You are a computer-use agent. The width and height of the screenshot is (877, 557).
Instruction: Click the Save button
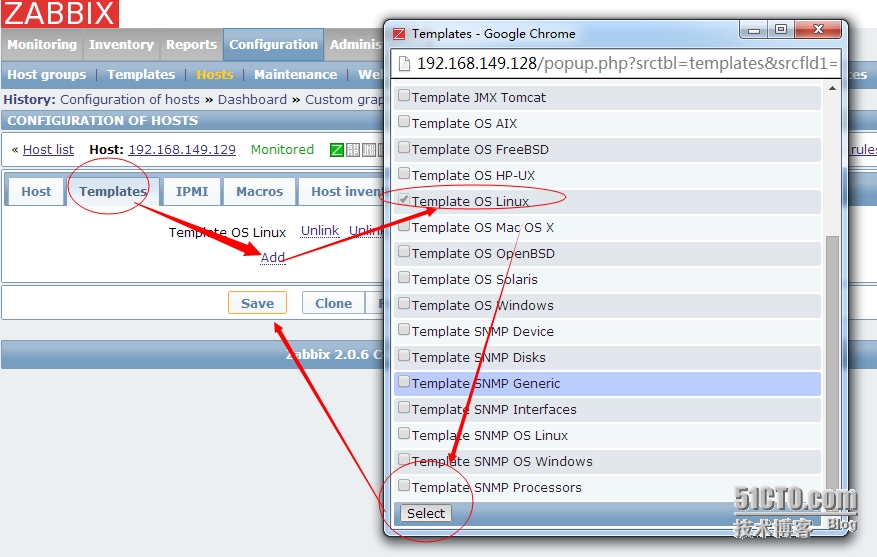[257, 303]
